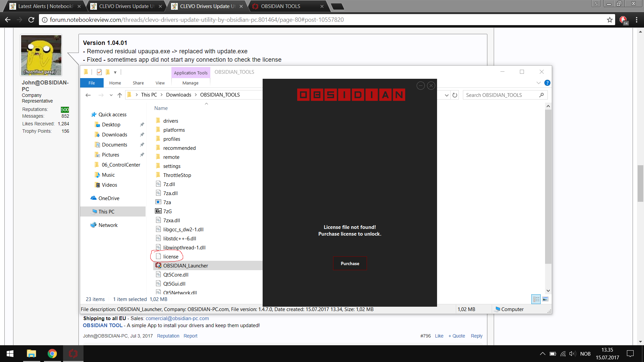Switch to large thumbnails view icon
This screenshot has height=362, width=644.
pyautogui.click(x=545, y=299)
